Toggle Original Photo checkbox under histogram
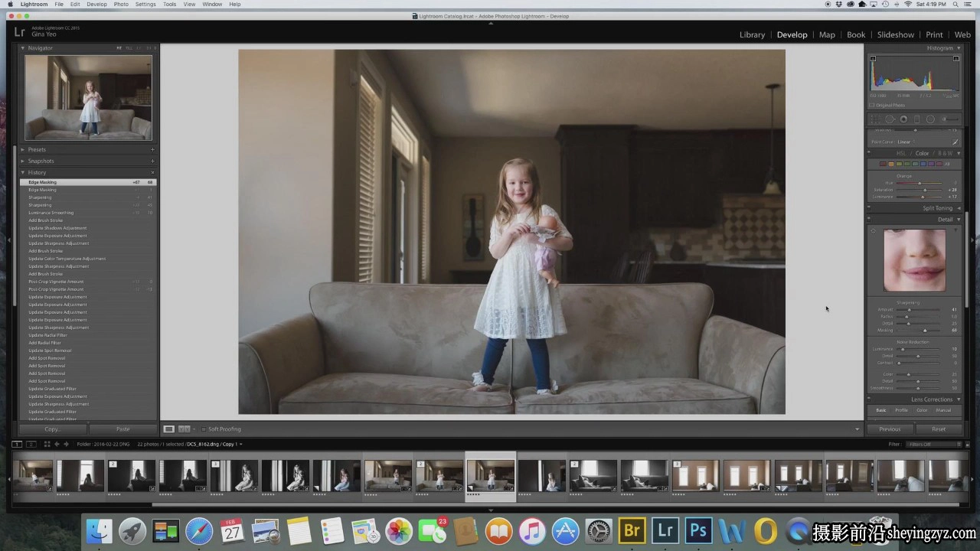 [872, 106]
